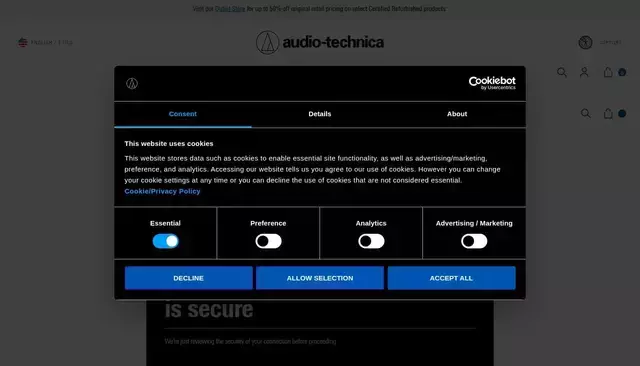Click the Audio-Technica logo in the page header
This screenshot has width=640, height=366.
(320, 42)
